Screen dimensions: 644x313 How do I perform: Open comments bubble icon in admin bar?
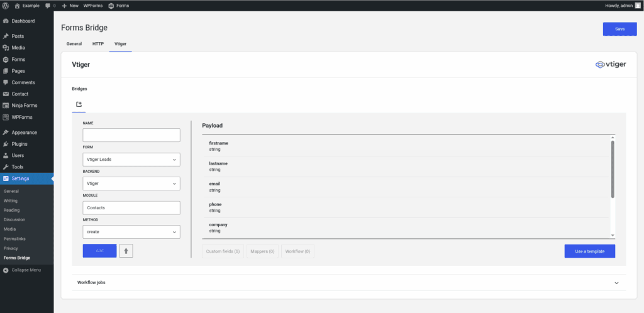(x=48, y=5)
